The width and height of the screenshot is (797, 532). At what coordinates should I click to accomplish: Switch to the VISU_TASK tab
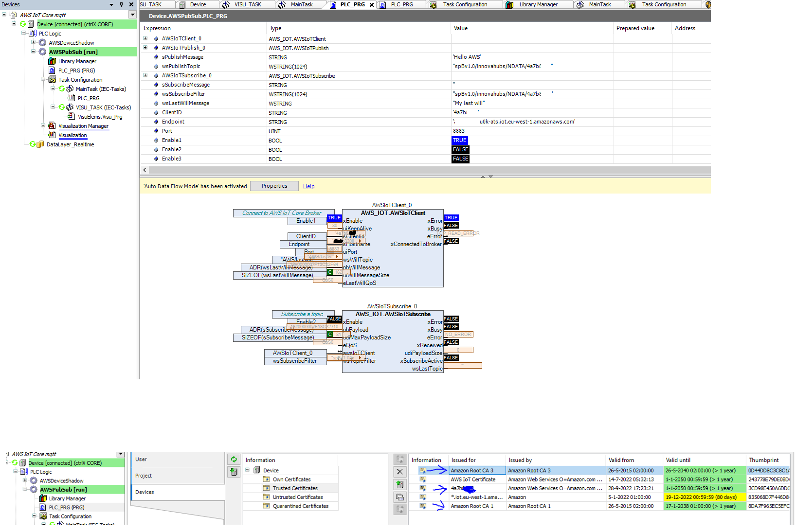coord(247,4)
